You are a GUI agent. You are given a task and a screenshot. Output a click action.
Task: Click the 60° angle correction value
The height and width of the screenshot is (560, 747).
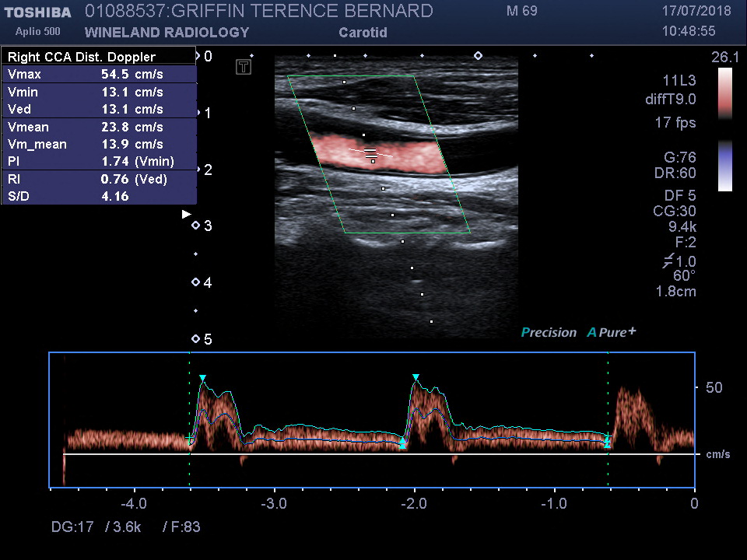(684, 275)
